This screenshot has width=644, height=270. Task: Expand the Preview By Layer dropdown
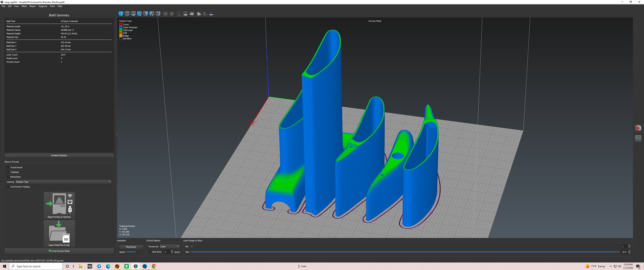169,246
